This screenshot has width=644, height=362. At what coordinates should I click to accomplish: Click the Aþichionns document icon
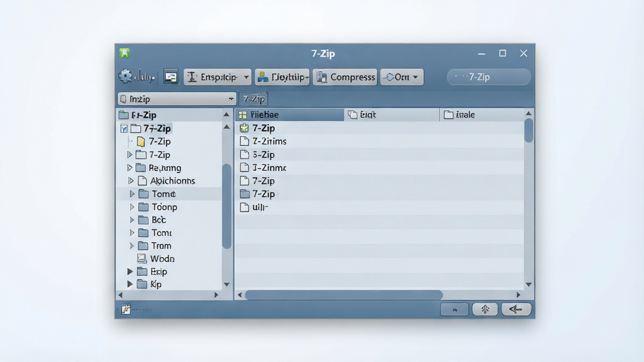click(143, 180)
